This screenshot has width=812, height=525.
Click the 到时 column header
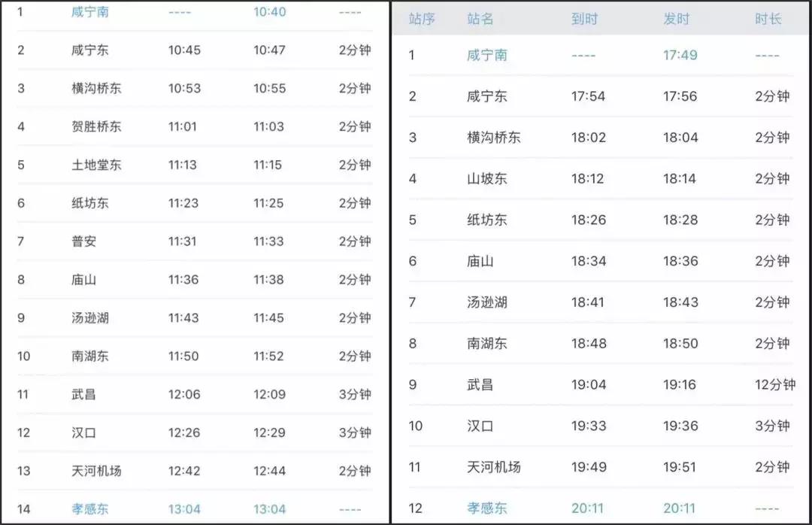(x=586, y=19)
